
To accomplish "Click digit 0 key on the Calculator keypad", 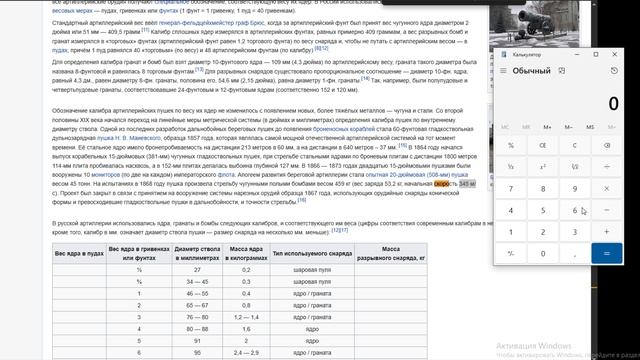I will (542, 253).
